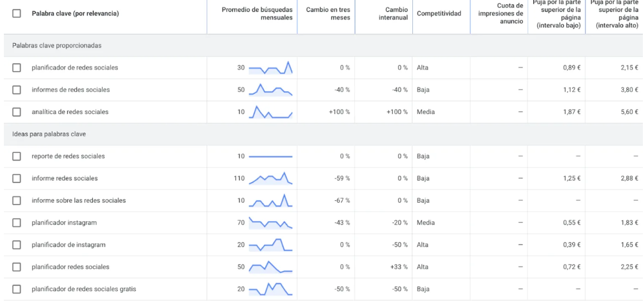
Task: Open keyword informe sobre las redes sociales
Action: (x=79, y=201)
